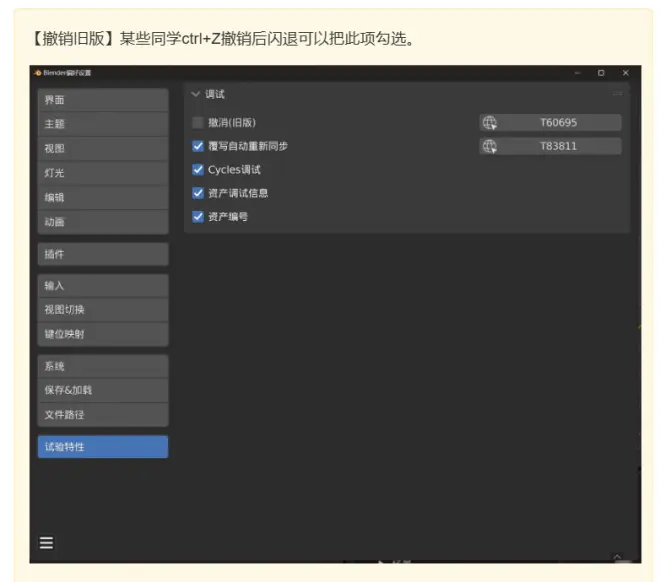Open the 插件 section
Viewport: 660px width, 582px height.
pos(103,254)
